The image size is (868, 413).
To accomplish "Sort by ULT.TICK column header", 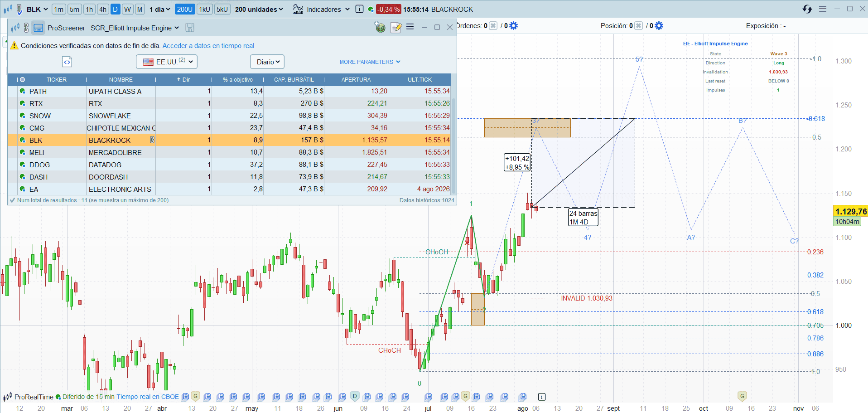I will pos(420,79).
